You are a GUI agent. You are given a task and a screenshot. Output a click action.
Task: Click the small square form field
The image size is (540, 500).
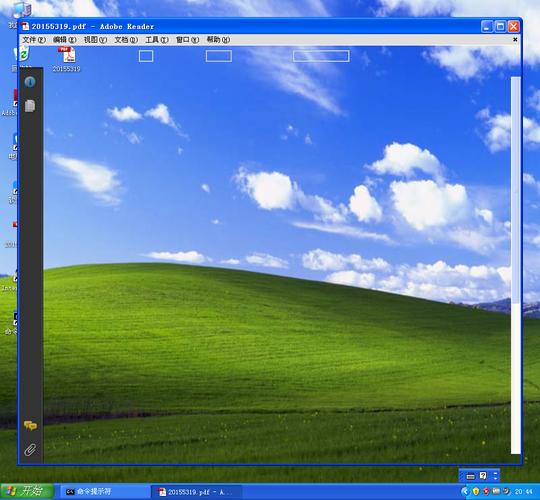pyautogui.click(x=146, y=56)
